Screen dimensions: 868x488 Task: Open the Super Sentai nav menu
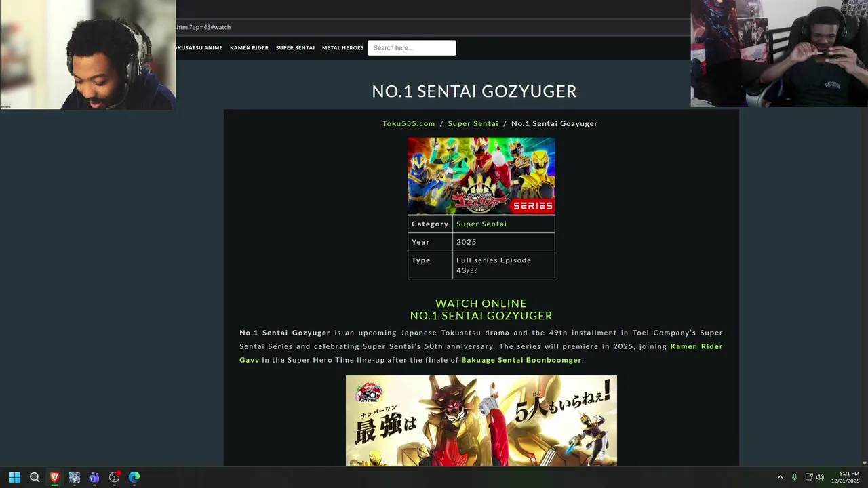tap(295, 48)
